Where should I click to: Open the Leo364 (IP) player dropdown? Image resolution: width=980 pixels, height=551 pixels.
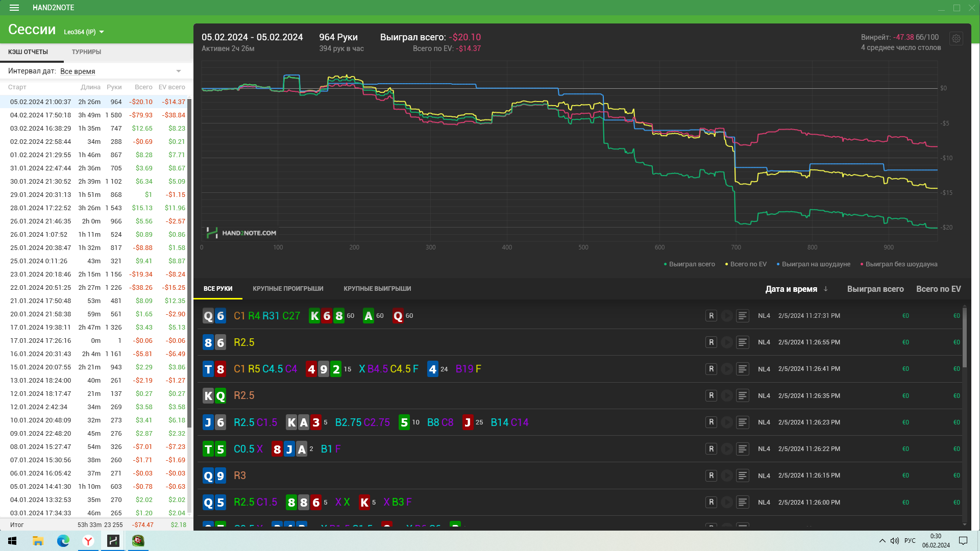point(84,32)
